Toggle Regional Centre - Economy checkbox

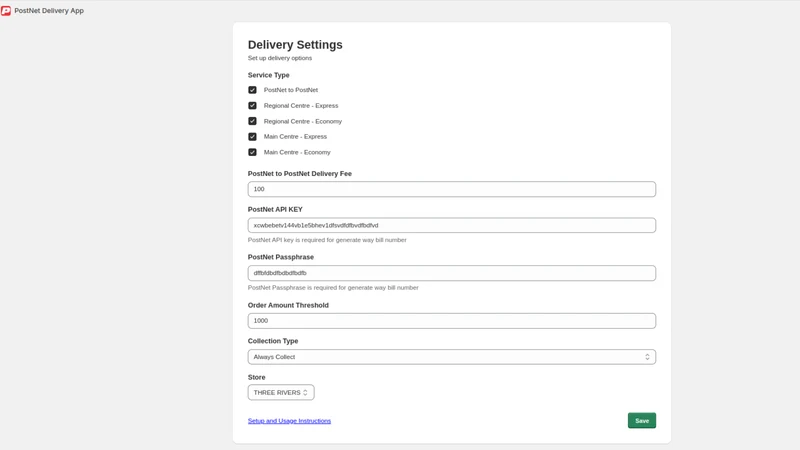pos(252,121)
